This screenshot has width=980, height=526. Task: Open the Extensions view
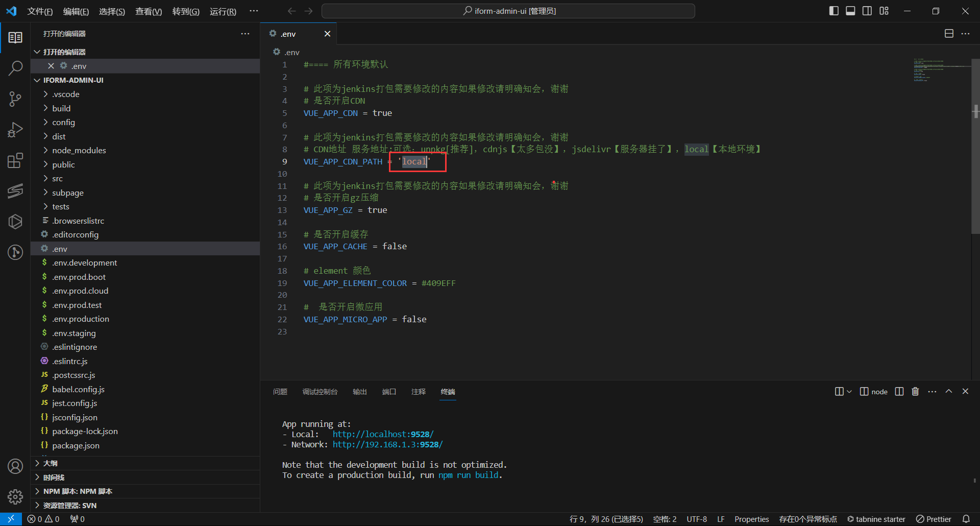pyautogui.click(x=15, y=160)
